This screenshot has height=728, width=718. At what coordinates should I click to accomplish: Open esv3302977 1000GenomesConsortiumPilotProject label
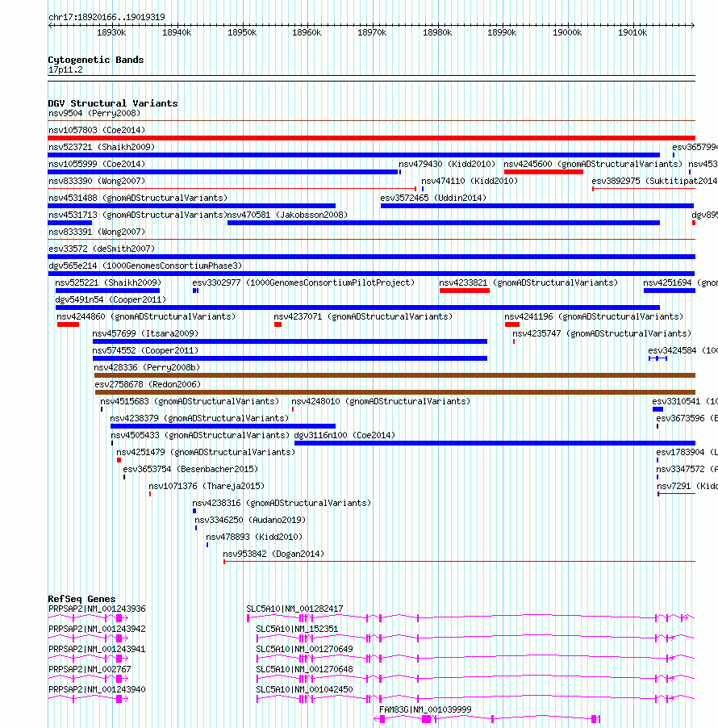tap(303, 282)
